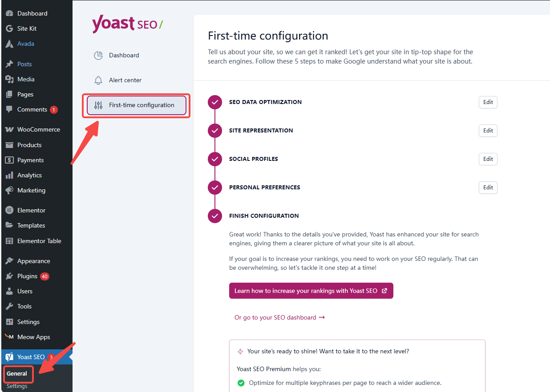Launch Elementor via its sidebar icon
Image resolution: width=550 pixels, height=392 pixels.
pos(10,210)
